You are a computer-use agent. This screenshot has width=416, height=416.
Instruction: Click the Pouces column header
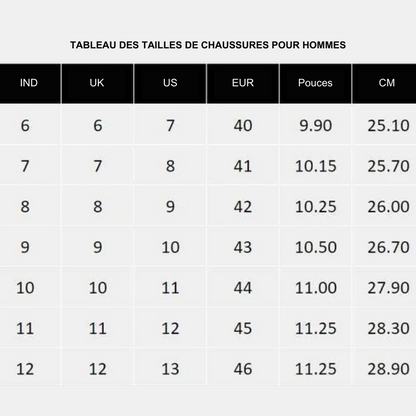click(x=315, y=83)
